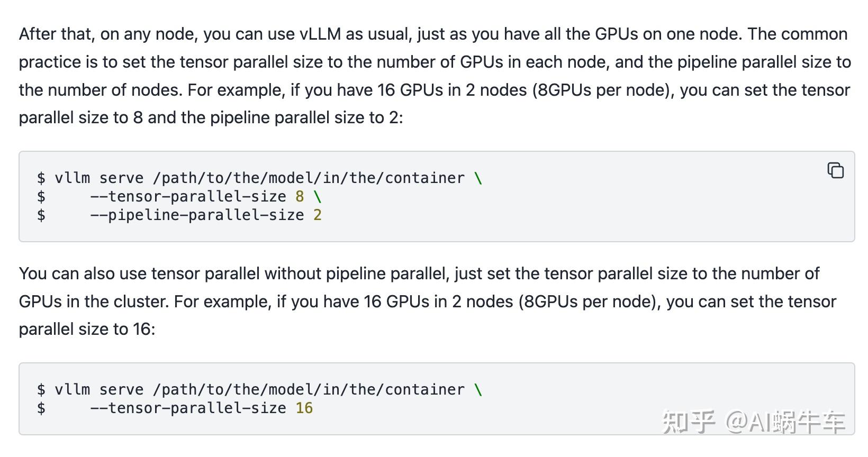Click the number 16 in the second code block
868x457 pixels.
pyautogui.click(x=304, y=408)
